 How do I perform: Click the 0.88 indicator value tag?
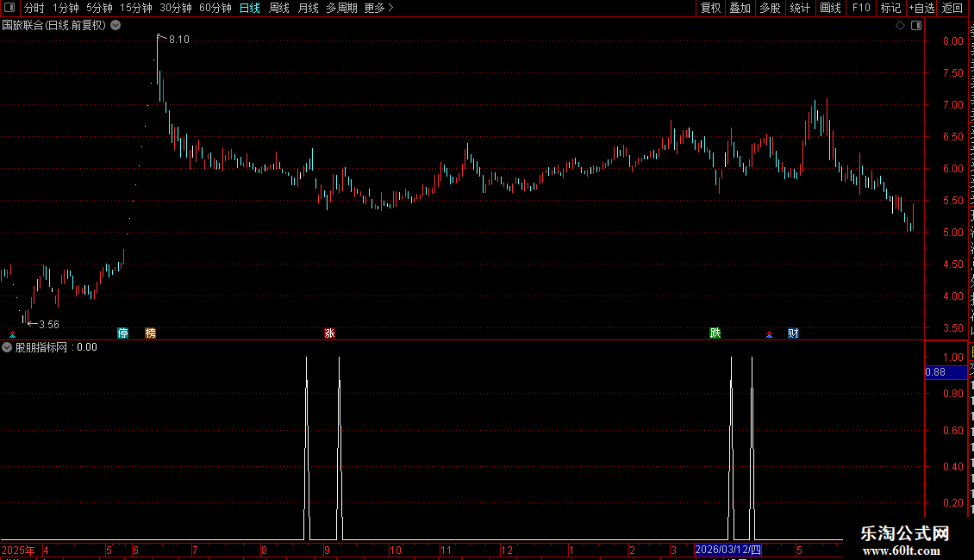[946, 372]
